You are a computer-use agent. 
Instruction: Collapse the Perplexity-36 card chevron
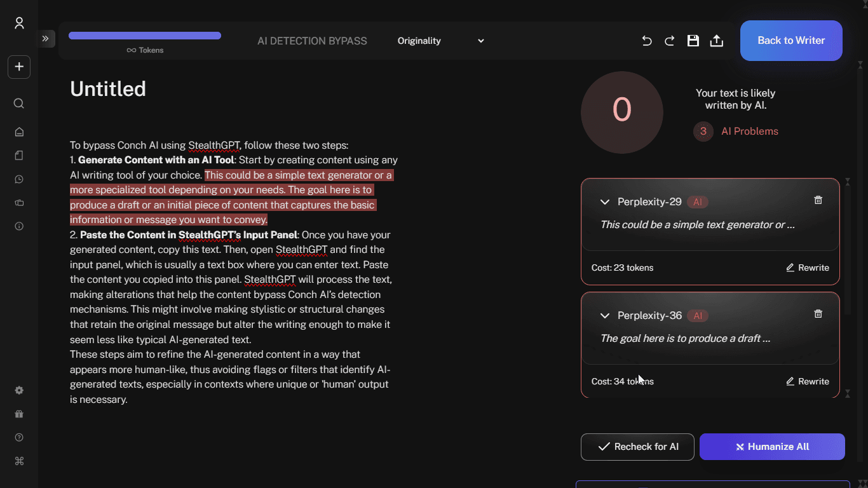605,316
